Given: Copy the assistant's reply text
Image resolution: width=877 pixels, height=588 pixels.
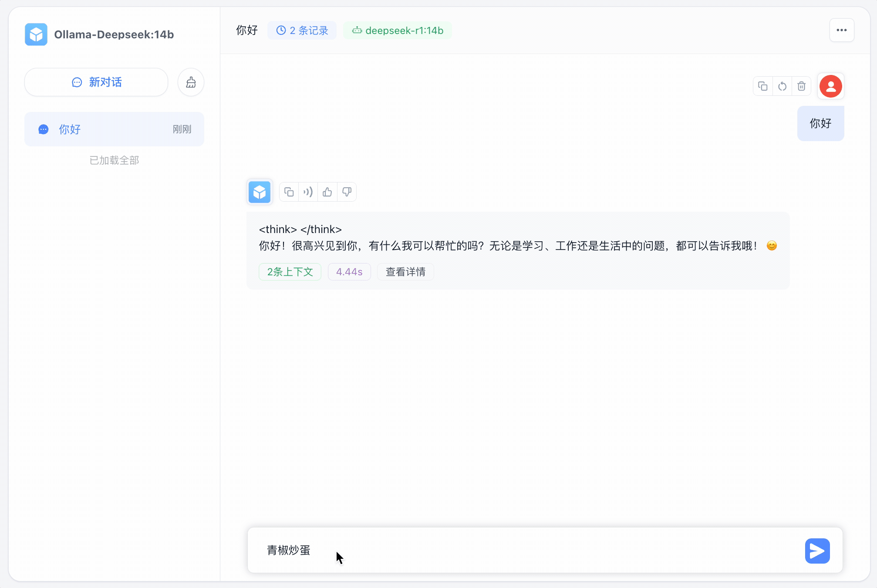Looking at the screenshot, I should [x=289, y=192].
